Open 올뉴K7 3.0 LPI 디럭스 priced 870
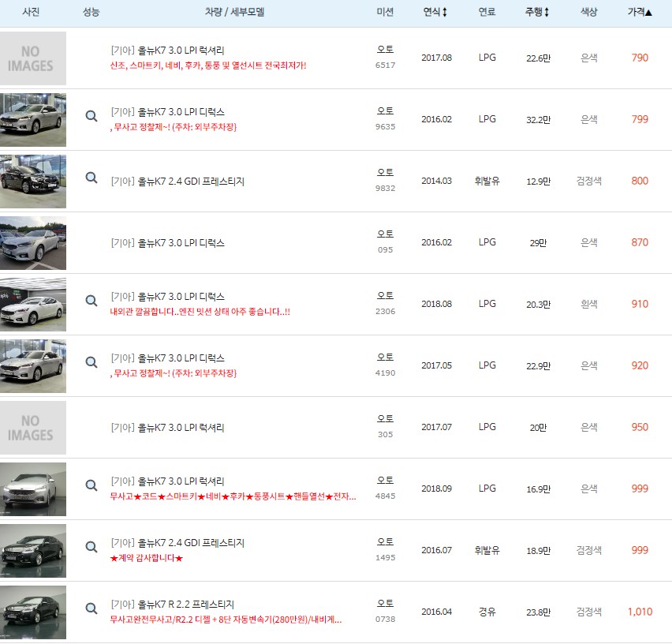The image size is (672, 644). pos(167,243)
